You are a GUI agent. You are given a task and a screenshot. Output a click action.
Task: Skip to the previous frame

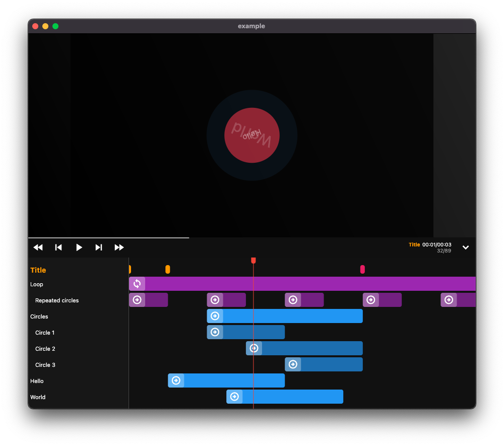[x=58, y=247]
